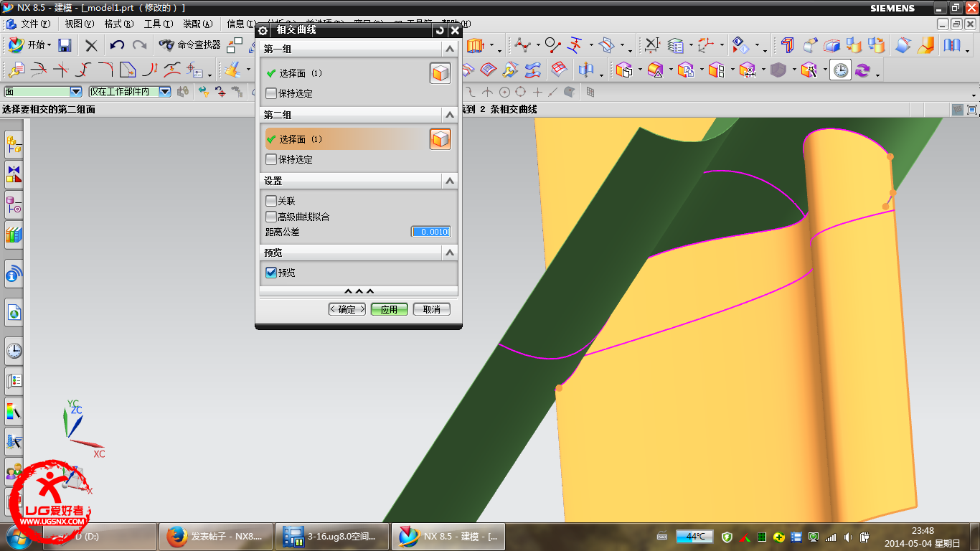Click the highlighted clock icon in toolbar

click(x=840, y=70)
